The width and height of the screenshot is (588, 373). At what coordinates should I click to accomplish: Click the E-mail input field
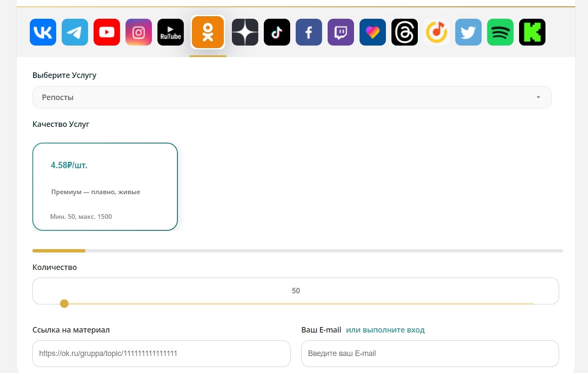click(x=430, y=353)
